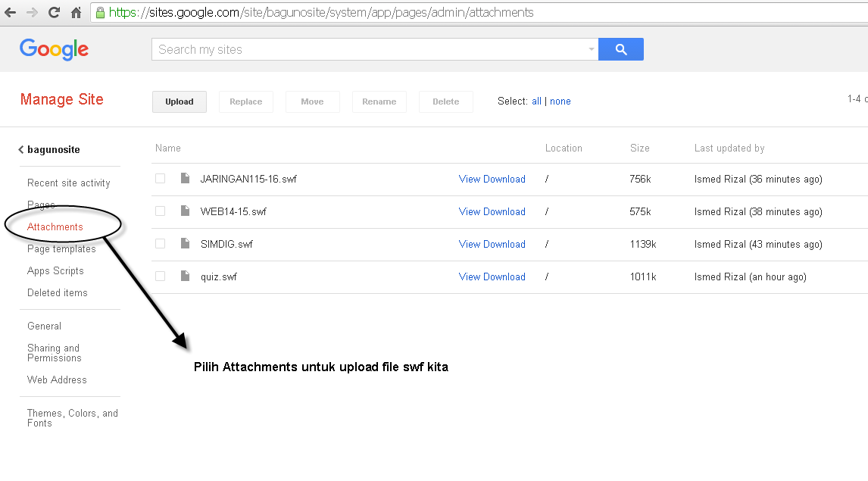Go to Themes, Colors, and Fonts
The width and height of the screenshot is (868, 481).
[x=73, y=418]
